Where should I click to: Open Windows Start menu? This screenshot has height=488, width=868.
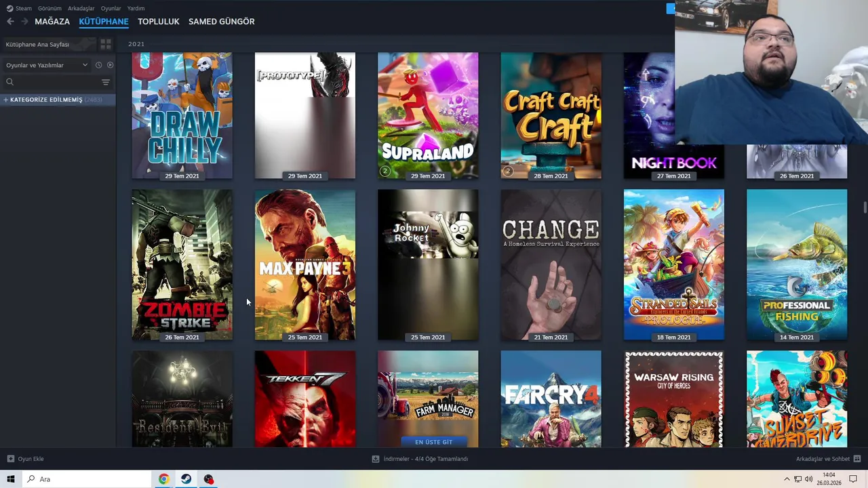point(11,479)
